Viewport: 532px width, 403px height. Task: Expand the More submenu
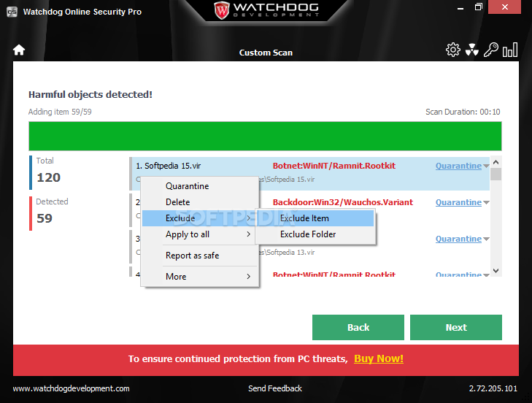(x=200, y=277)
